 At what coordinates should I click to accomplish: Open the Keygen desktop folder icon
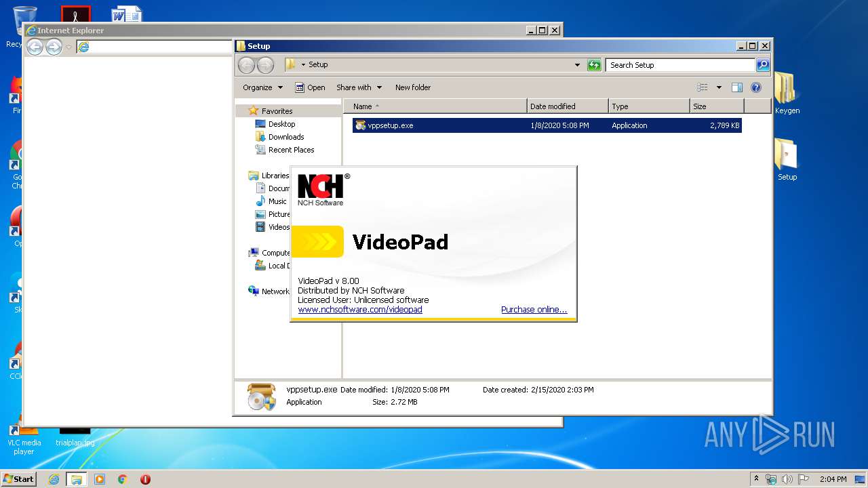tap(786, 94)
